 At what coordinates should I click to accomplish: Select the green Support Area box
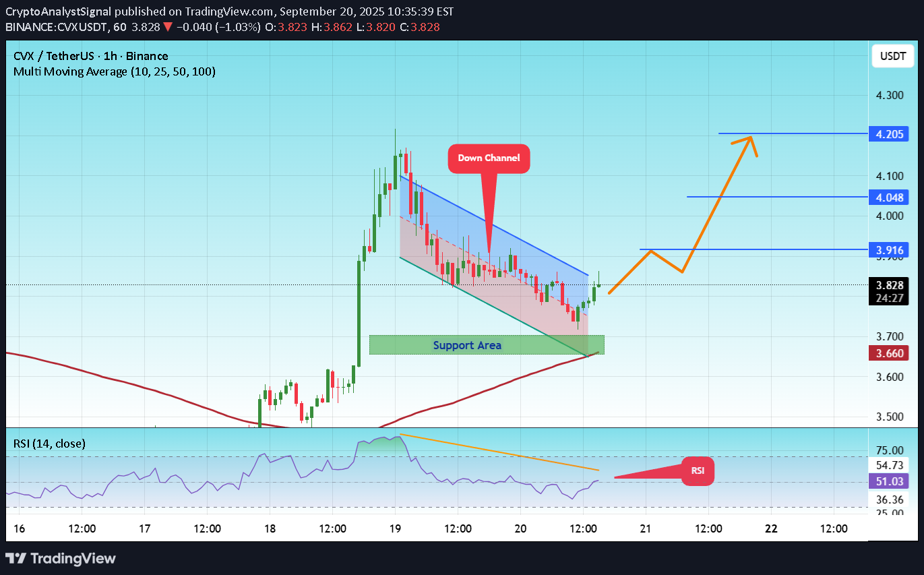[x=487, y=345]
